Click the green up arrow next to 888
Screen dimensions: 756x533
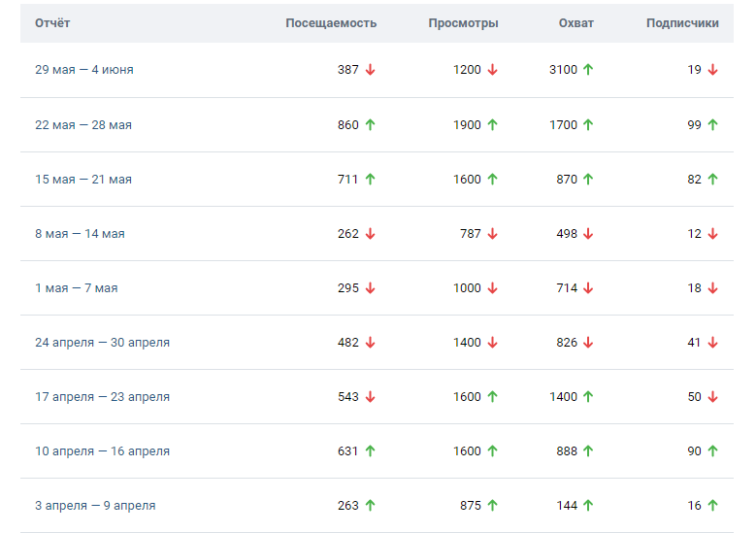coord(588,451)
